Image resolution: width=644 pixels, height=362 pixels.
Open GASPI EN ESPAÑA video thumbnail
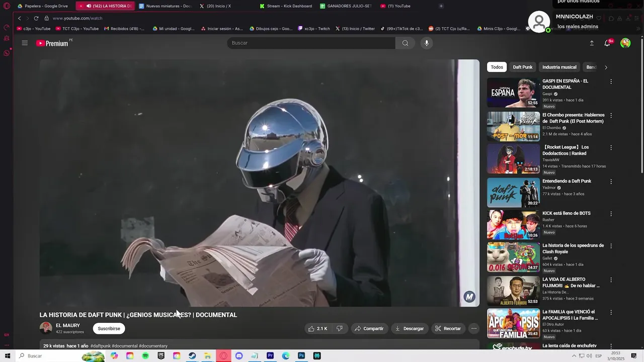coord(513,93)
